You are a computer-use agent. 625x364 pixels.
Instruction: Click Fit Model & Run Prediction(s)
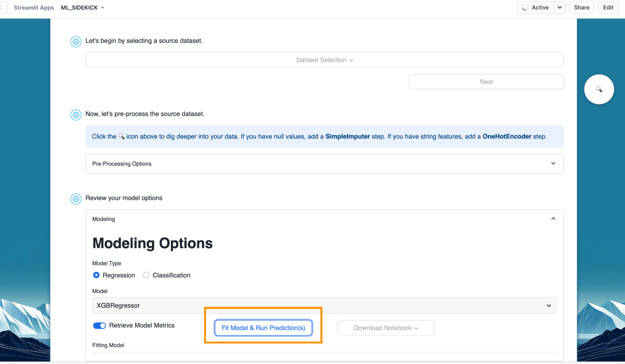pyautogui.click(x=263, y=328)
